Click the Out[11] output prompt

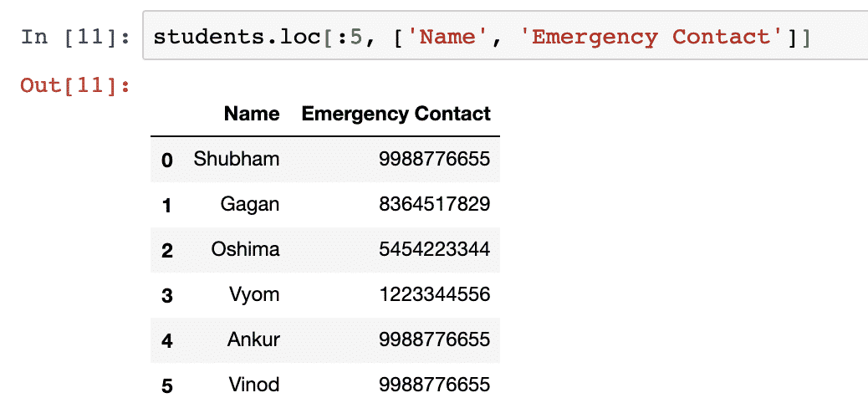pos(75,85)
